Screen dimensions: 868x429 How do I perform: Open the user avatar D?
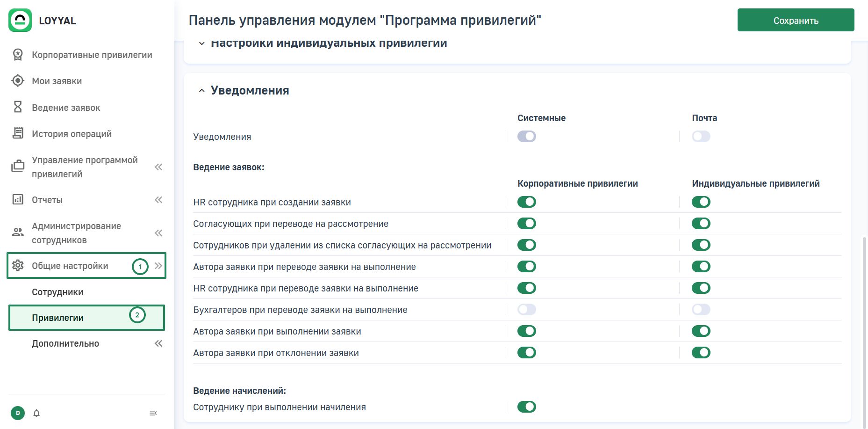(18, 413)
